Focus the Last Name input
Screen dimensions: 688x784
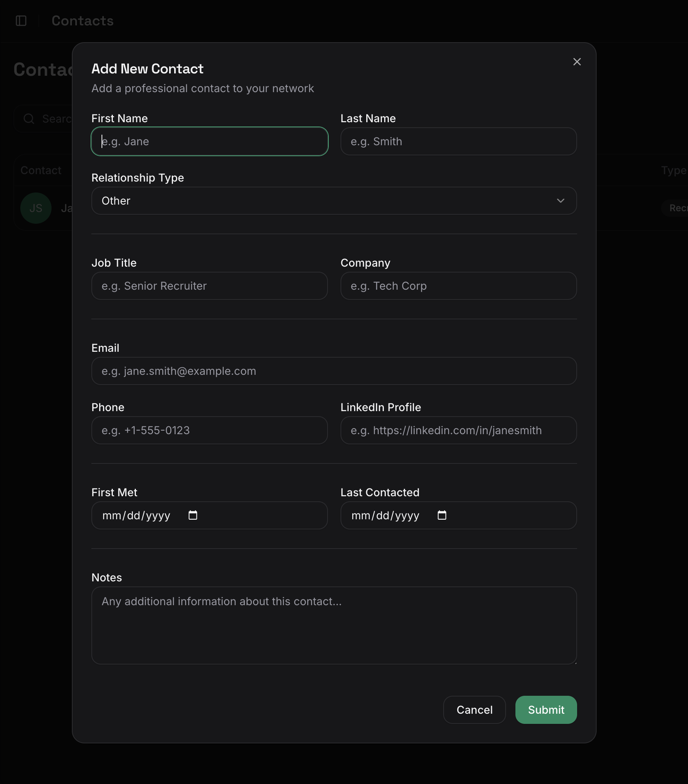click(458, 141)
